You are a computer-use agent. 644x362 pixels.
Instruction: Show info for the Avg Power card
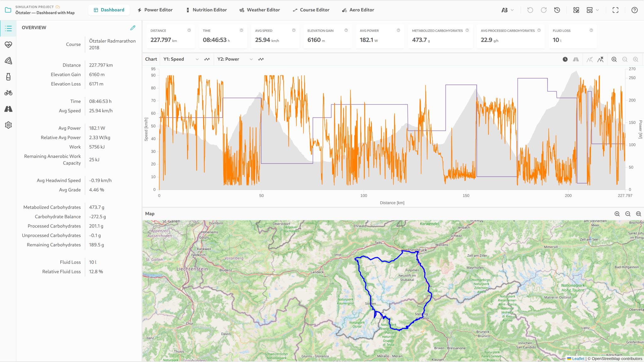[x=398, y=30]
